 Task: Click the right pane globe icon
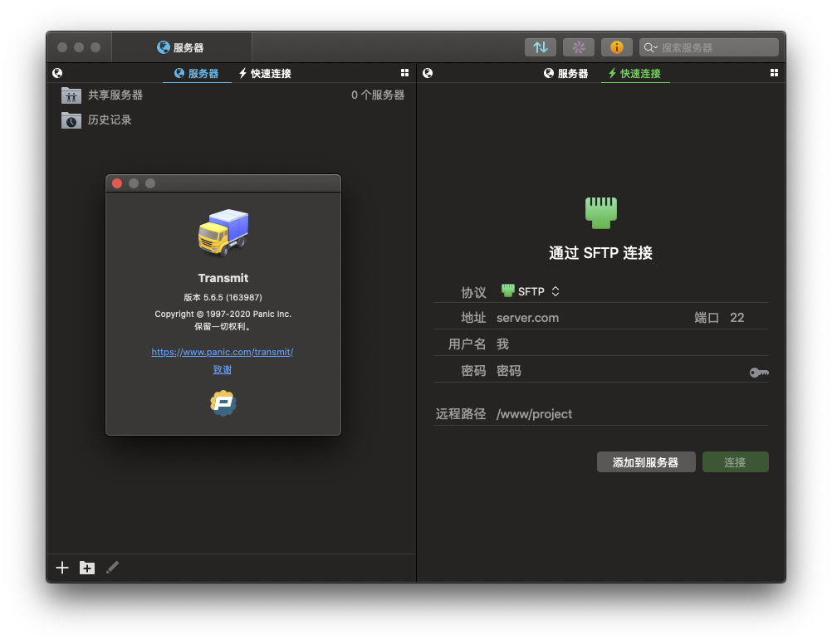(x=428, y=73)
